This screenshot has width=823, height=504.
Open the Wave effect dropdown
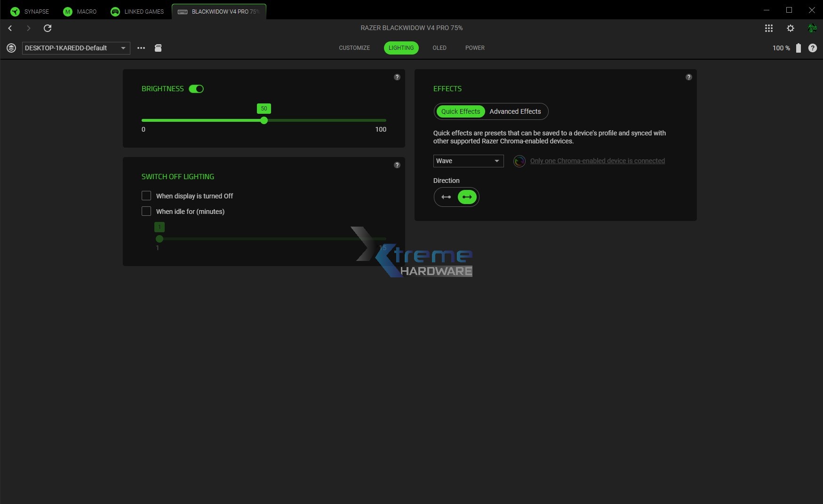coord(468,161)
